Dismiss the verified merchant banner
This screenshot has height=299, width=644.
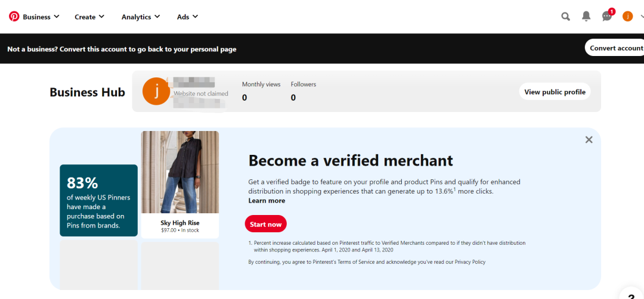coord(589,140)
